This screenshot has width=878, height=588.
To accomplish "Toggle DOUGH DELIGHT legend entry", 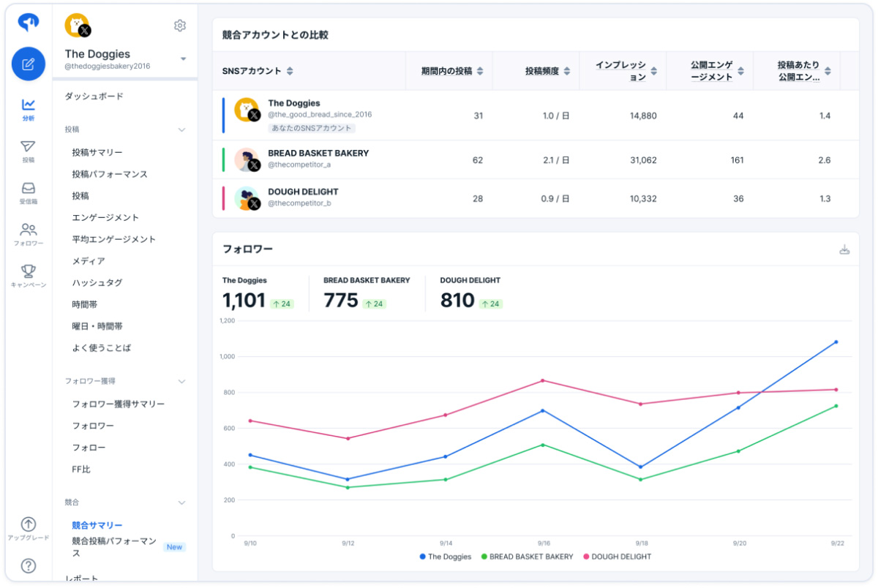I will pos(617,557).
